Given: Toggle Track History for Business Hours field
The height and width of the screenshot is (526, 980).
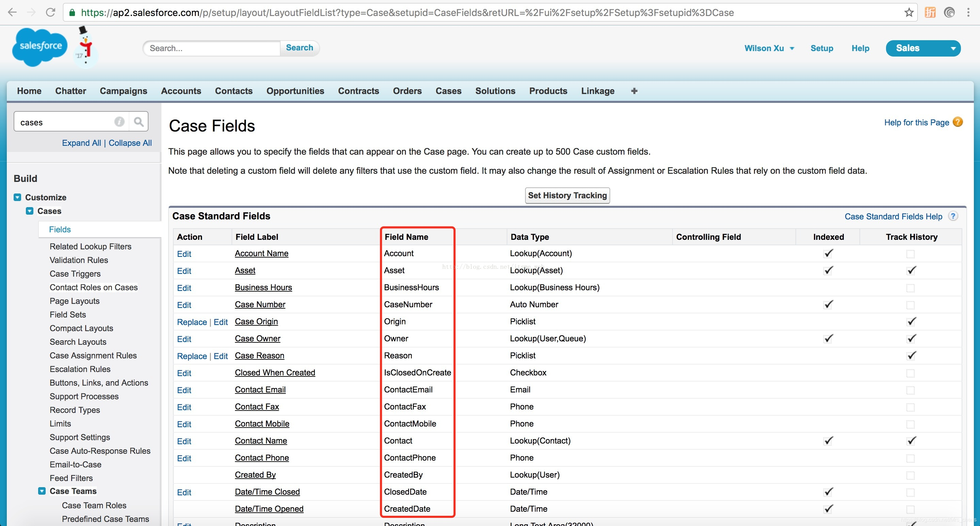Looking at the screenshot, I should [911, 287].
